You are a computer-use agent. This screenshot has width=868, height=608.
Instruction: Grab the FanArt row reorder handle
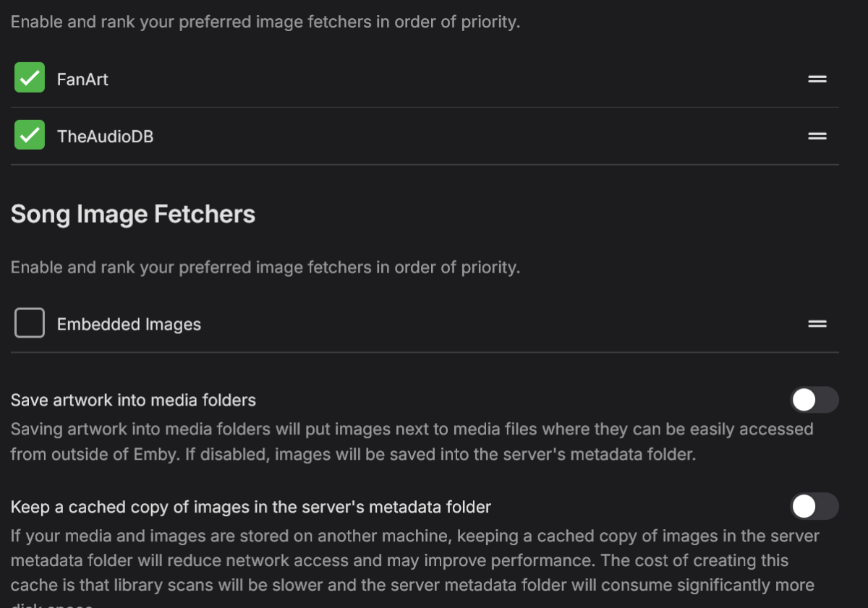(817, 79)
